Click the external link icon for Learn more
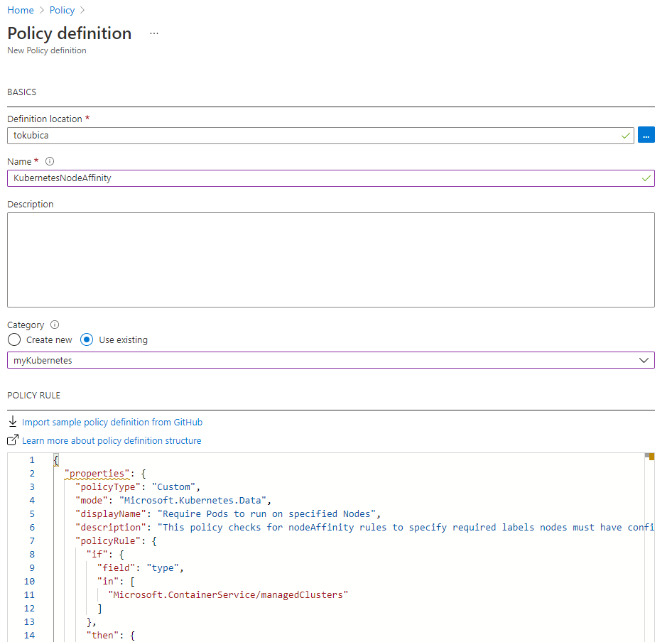 13,440
